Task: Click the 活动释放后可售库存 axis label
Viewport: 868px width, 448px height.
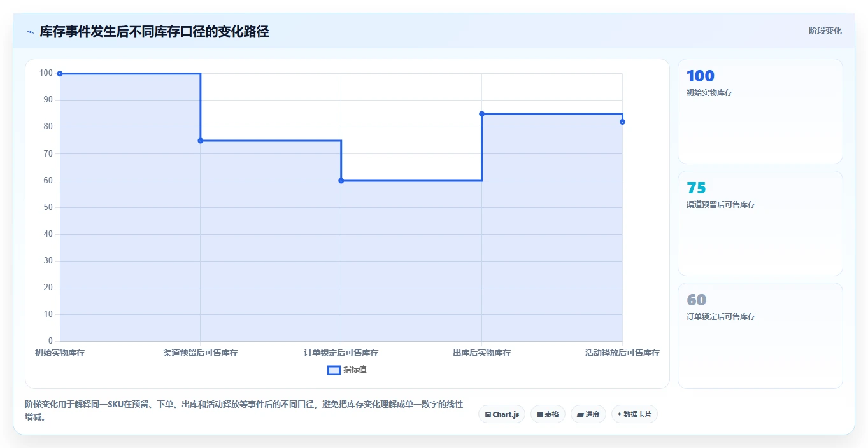Action: click(622, 353)
